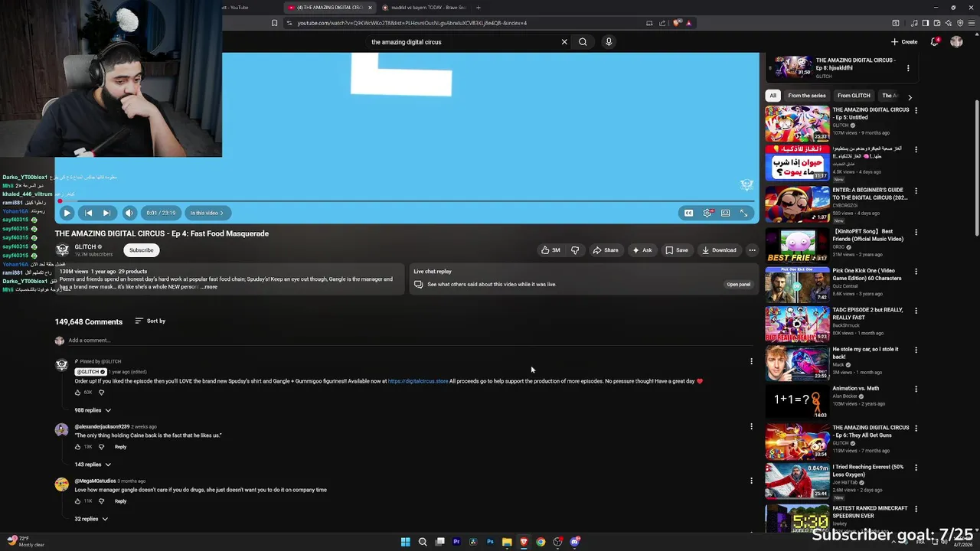The width and height of the screenshot is (980, 551).
Task: Download the video
Action: tap(719, 250)
